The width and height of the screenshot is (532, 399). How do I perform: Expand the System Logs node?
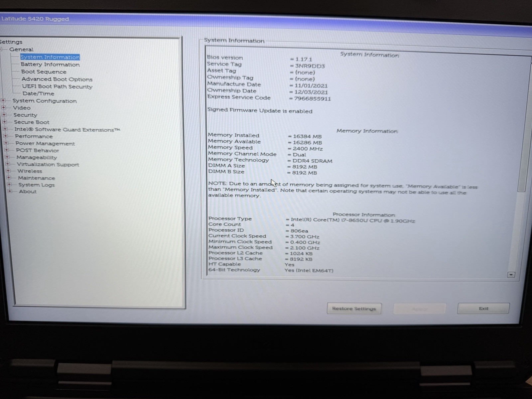coord(9,185)
